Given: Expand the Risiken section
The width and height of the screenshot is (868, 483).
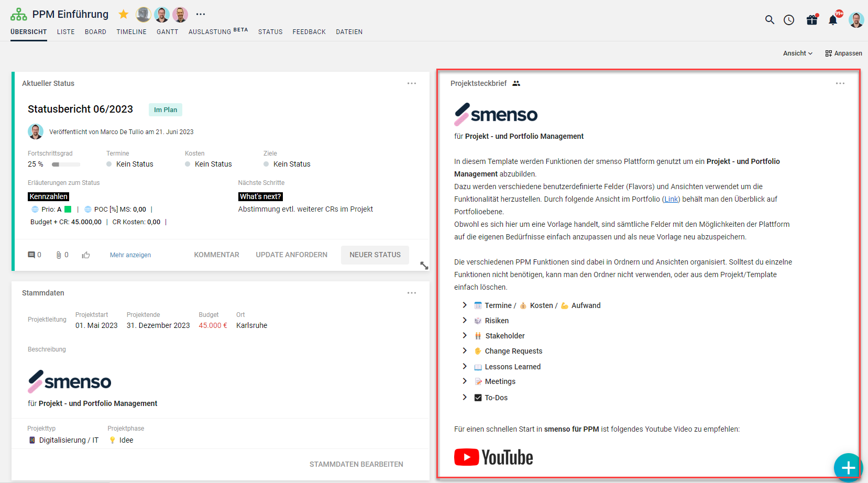Looking at the screenshot, I should pyautogui.click(x=465, y=320).
